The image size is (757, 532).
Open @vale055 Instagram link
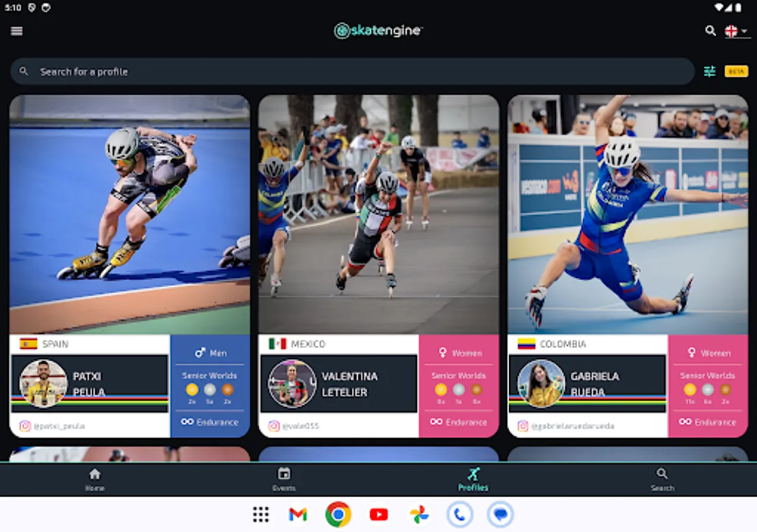(x=300, y=426)
